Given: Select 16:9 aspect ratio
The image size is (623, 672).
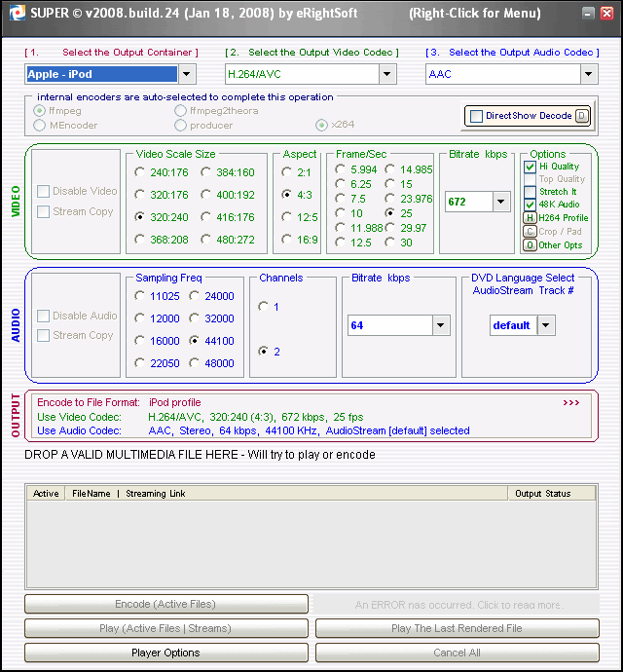Looking at the screenshot, I should (287, 239).
